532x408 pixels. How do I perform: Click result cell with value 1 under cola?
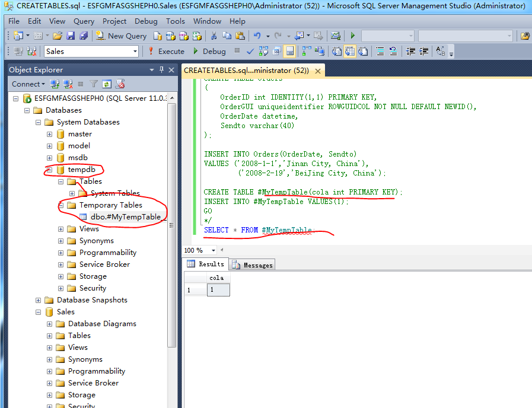(218, 289)
